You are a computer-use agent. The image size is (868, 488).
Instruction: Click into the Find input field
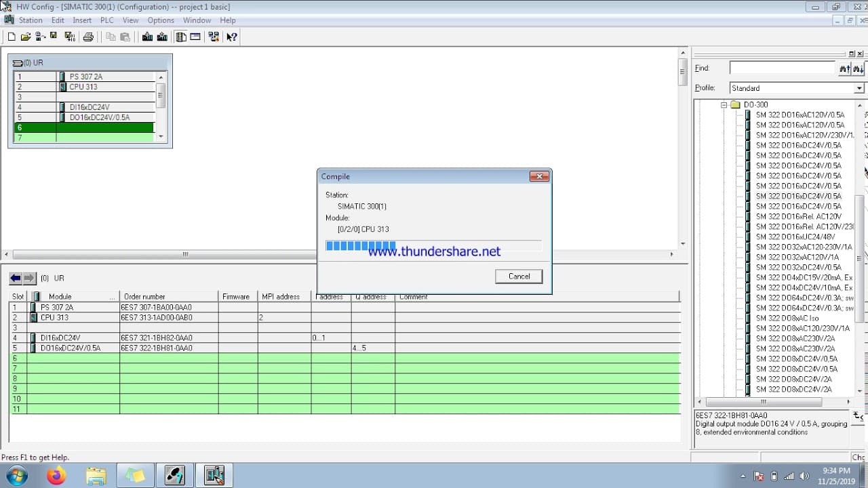click(783, 68)
